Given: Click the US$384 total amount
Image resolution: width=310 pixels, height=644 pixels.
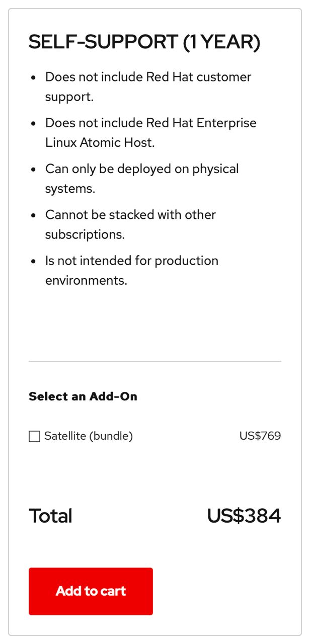Looking at the screenshot, I should 244,516.
